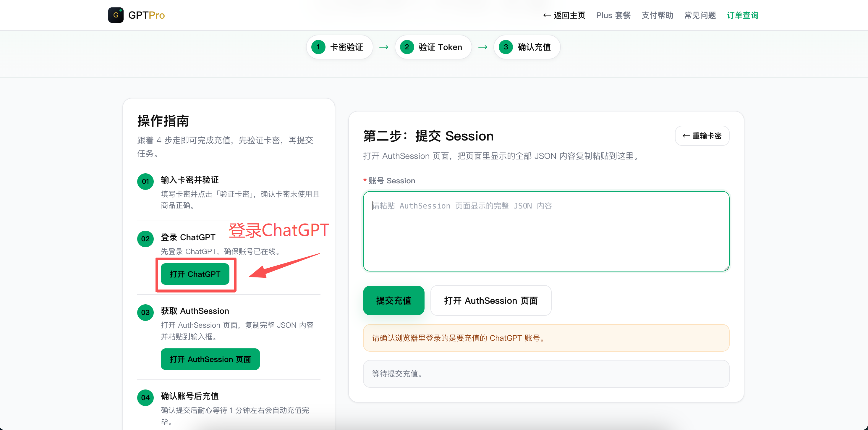Select step 1 卡密验证 pill
Viewport: 868px width, 430px height.
339,47
